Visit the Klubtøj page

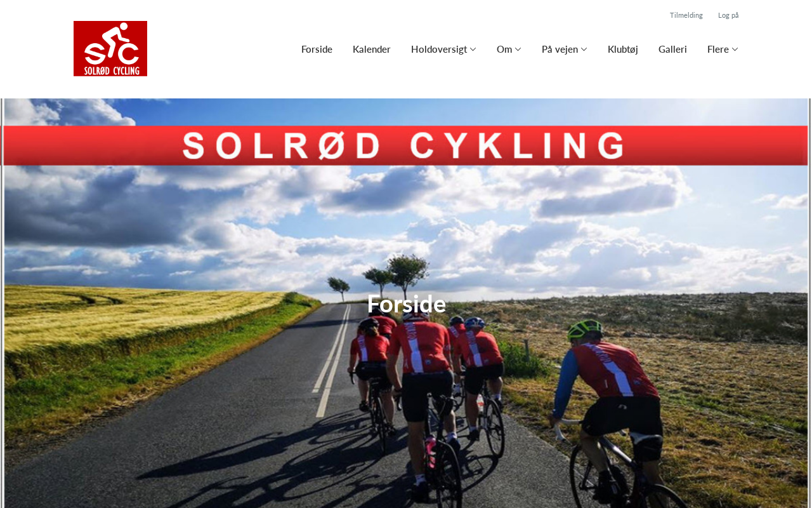(x=623, y=49)
